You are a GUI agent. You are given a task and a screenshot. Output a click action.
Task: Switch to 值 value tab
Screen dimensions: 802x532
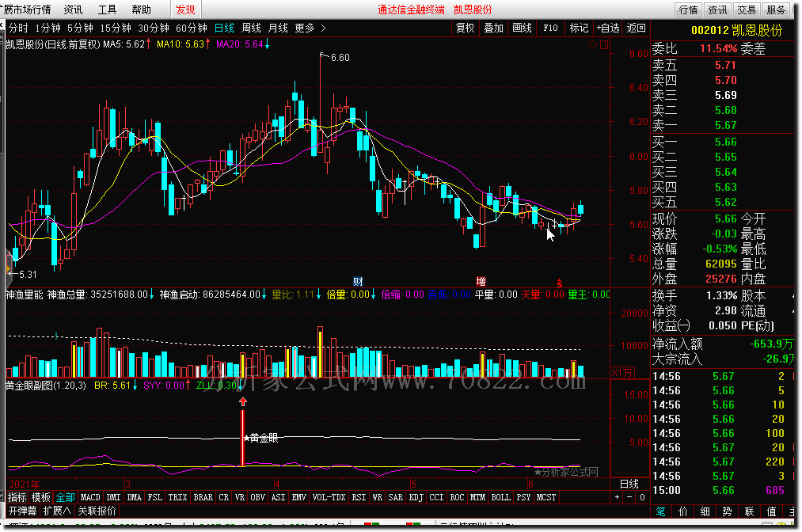[771, 511]
